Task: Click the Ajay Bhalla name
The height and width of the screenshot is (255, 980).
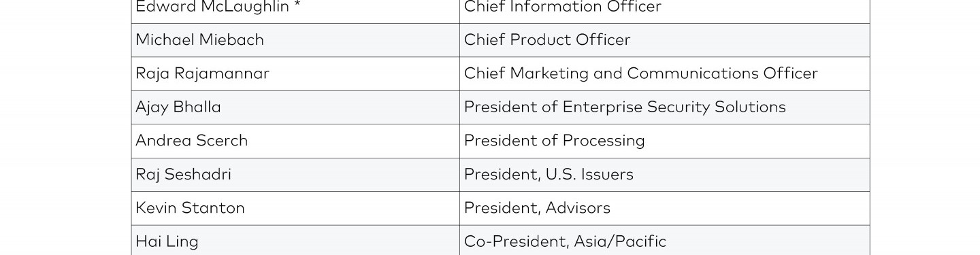Action: [178, 107]
